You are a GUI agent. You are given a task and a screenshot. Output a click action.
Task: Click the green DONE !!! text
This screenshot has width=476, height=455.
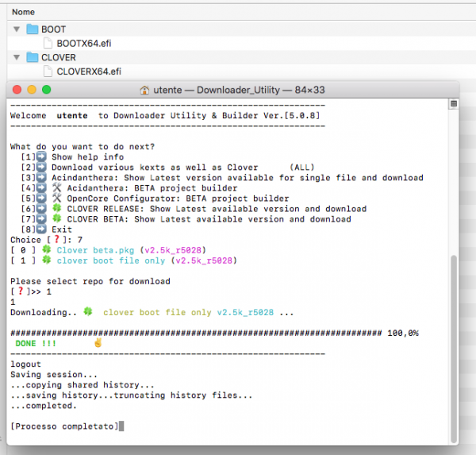pos(36,344)
